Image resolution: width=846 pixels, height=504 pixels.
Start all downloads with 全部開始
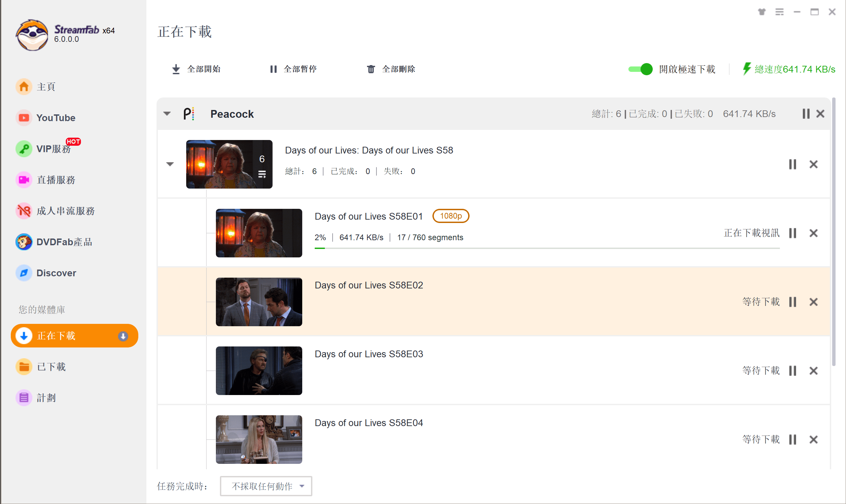coord(196,69)
